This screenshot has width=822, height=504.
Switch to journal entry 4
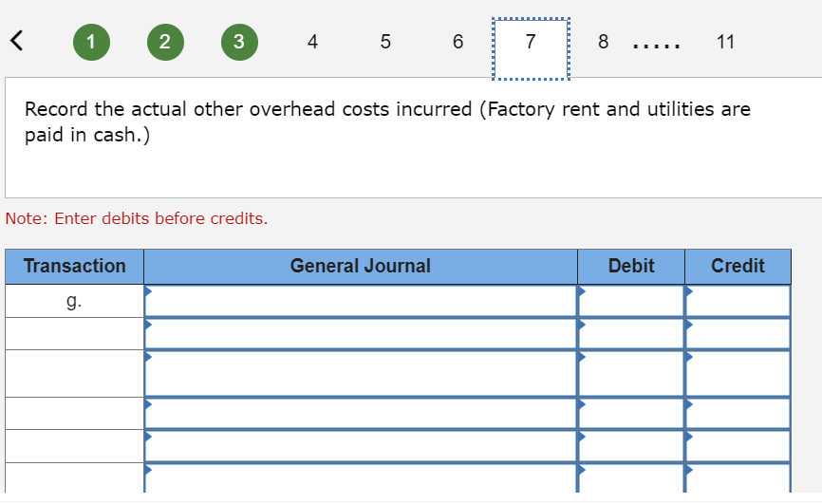click(x=312, y=42)
